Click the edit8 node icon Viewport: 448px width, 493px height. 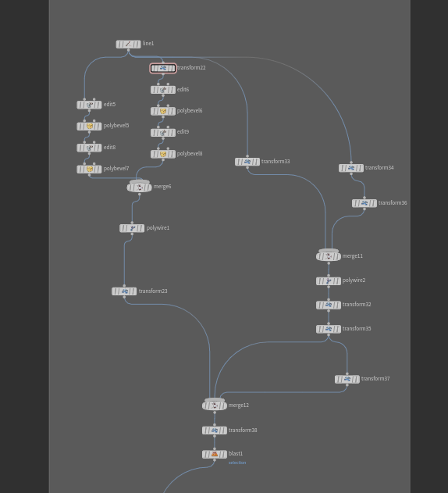coord(89,148)
